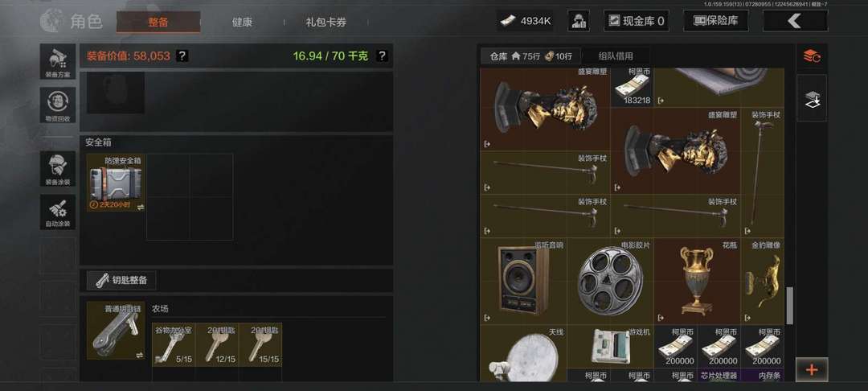Open the profile avatar icon near 现金库
Screen dimensions: 868x391
pos(579,21)
